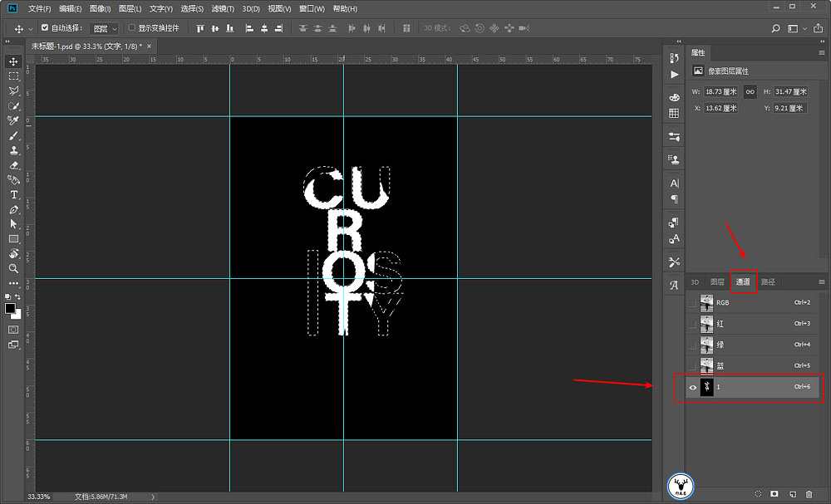Select the Horizontal Type tool

click(x=14, y=195)
